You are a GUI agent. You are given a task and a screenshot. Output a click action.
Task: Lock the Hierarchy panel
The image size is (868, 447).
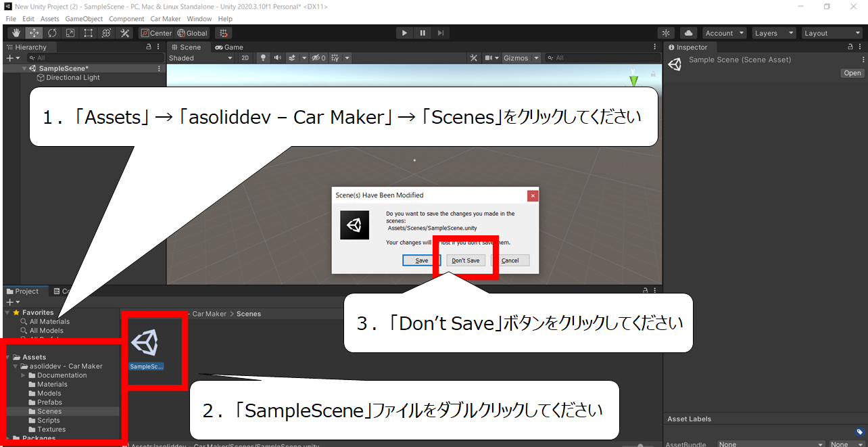click(149, 47)
